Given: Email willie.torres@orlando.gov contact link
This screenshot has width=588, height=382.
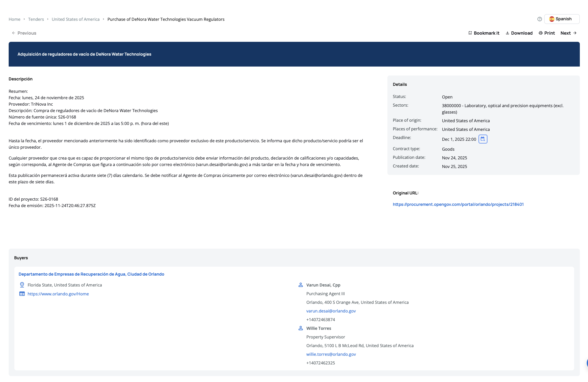Looking at the screenshot, I should [x=331, y=354].
